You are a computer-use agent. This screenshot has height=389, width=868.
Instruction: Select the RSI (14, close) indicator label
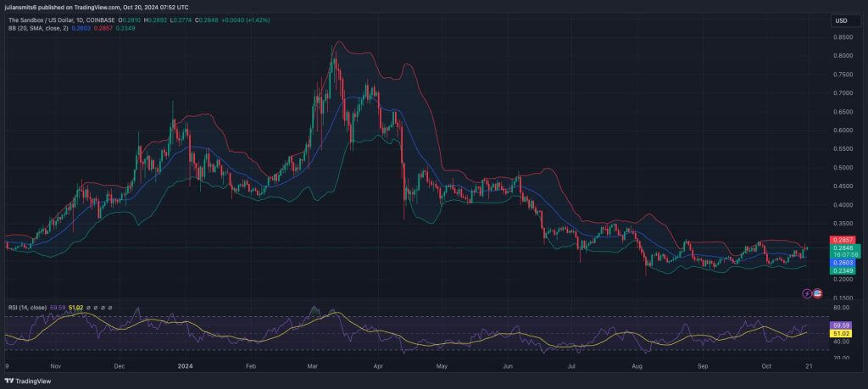point(27,307)
